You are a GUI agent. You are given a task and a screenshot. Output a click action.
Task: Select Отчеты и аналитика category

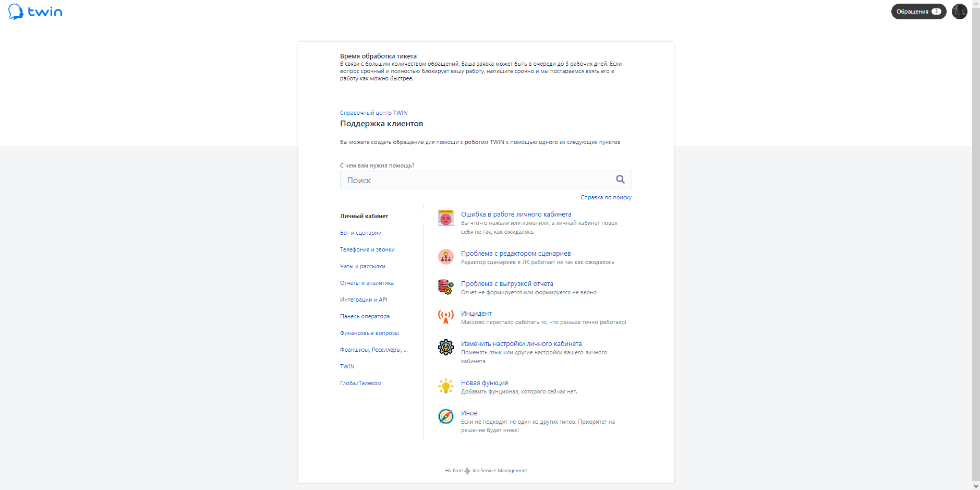click(x=367, y=283)
